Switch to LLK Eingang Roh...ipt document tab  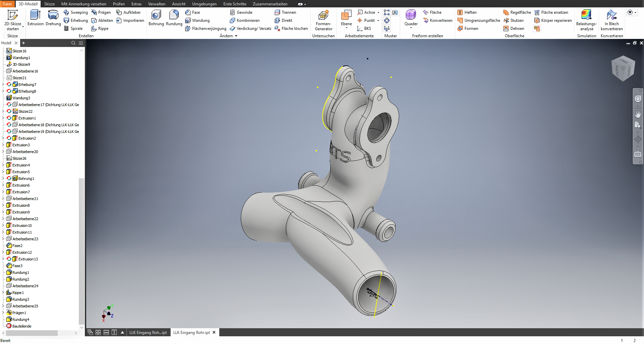(148, 333)
